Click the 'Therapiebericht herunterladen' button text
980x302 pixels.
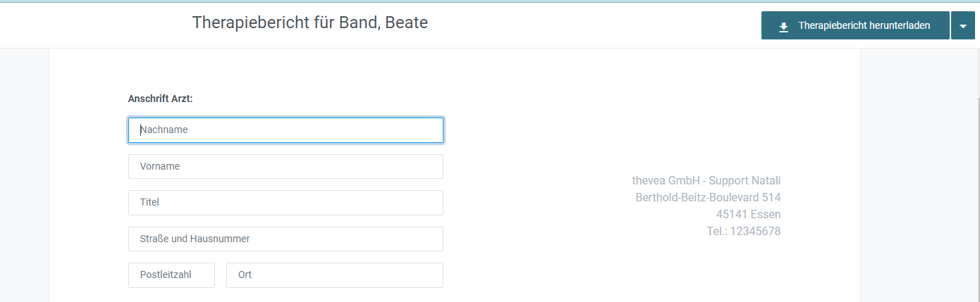click(864, 25)
